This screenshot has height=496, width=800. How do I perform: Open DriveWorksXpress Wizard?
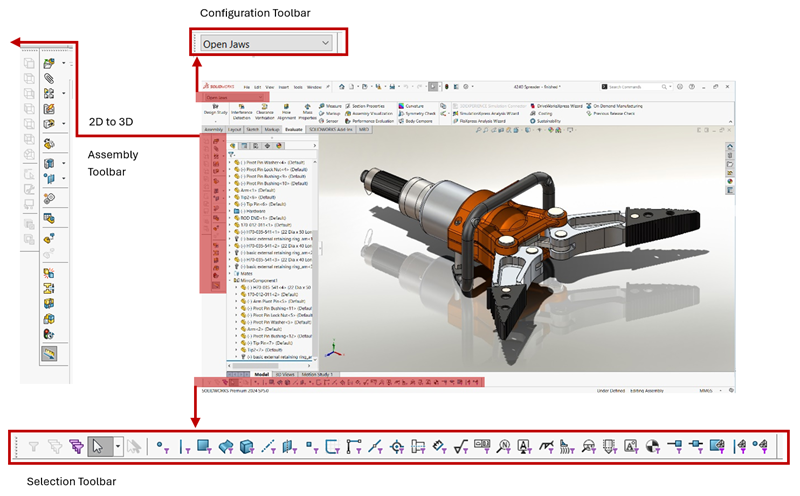coord(558,105)
